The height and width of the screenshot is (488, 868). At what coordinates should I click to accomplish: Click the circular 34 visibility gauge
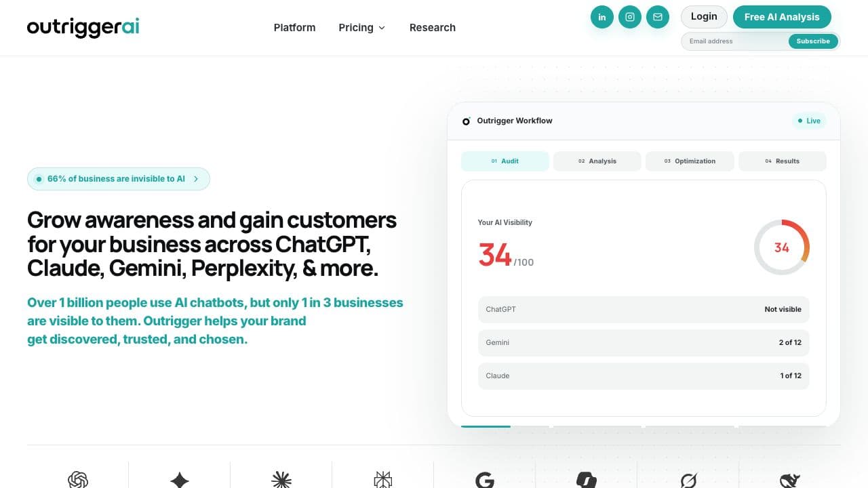pos(782,247)
